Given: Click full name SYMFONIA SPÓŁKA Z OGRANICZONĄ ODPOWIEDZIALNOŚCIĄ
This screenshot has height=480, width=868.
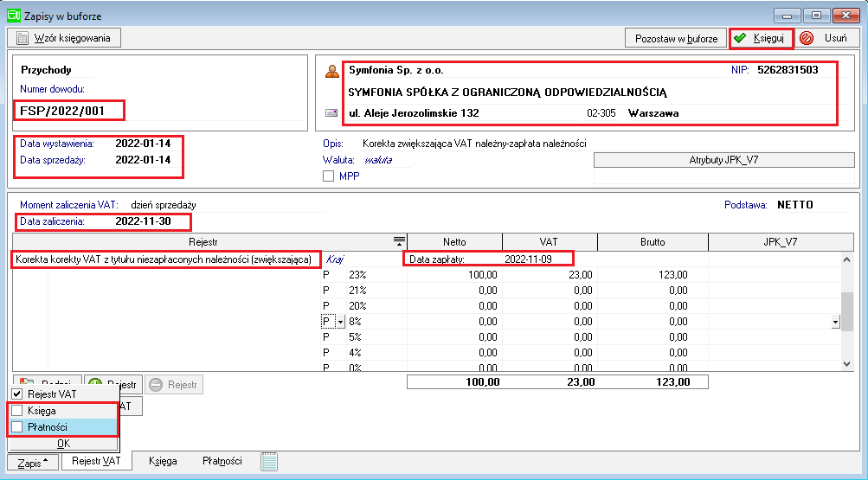Looking at the screenshot, I should pos(507,93).
